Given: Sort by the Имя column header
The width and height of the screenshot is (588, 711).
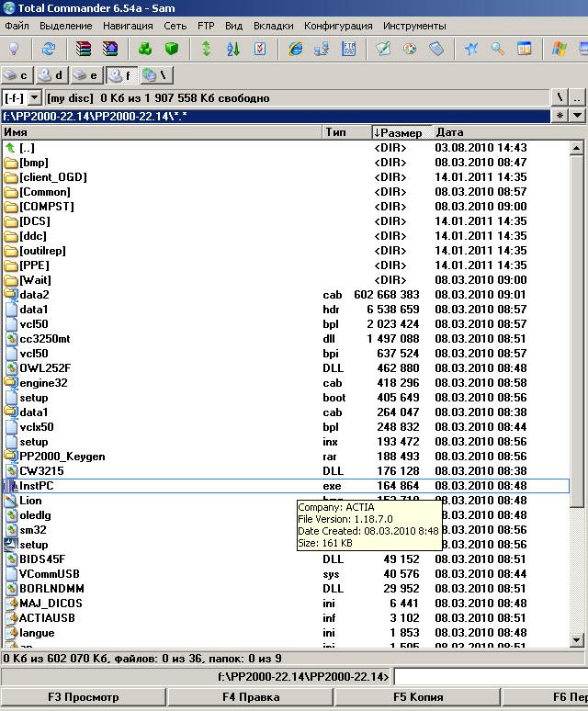Looking at the screenshot, I should click(161, 132).
